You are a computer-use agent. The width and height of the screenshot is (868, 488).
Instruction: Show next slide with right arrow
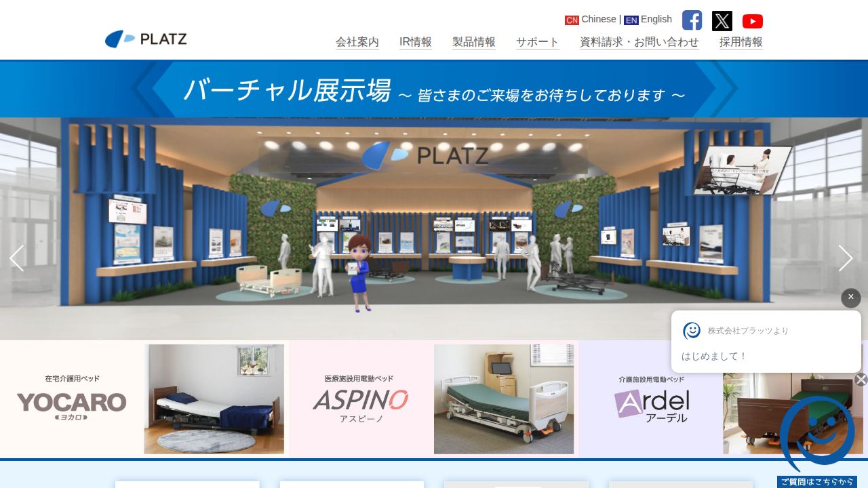(845, 258)
